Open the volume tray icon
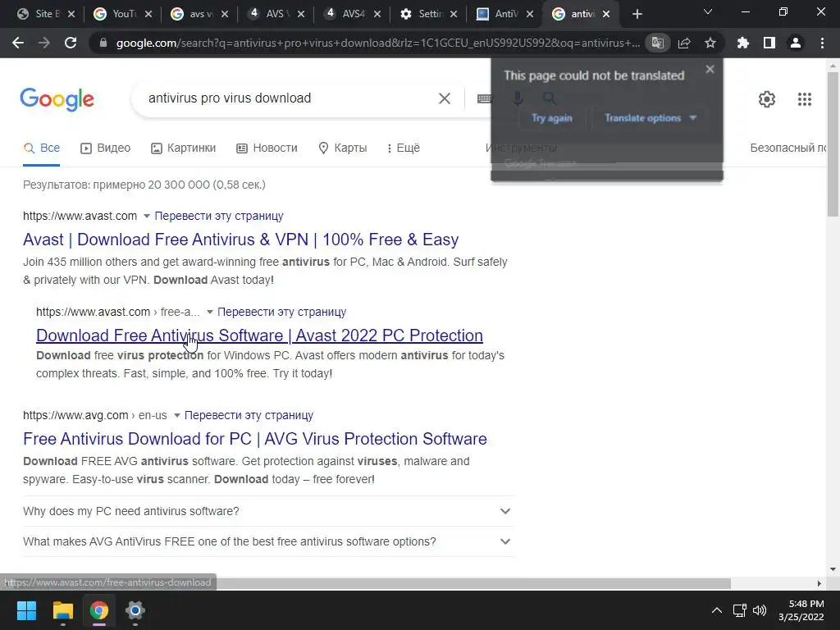 click(760, 610)
